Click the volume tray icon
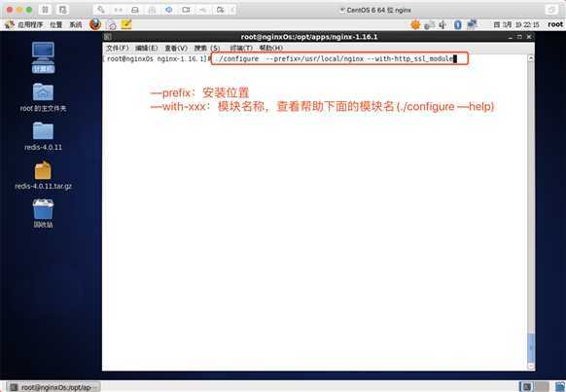Viewport: 566px width, 392px height. coord(442,24)
